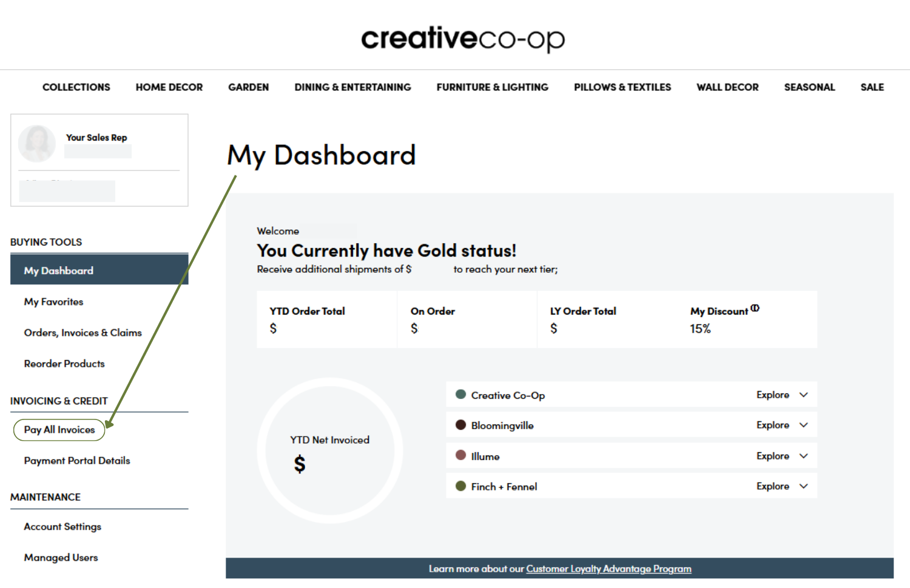910x588 pixels.
Task: Open the Garden menu
Action: click(x=249, y=87)
